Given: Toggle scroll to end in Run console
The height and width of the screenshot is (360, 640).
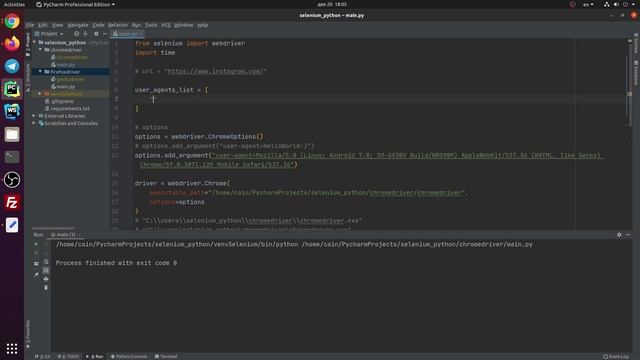Looking at the screenshot, I should (x=46, y=270).
